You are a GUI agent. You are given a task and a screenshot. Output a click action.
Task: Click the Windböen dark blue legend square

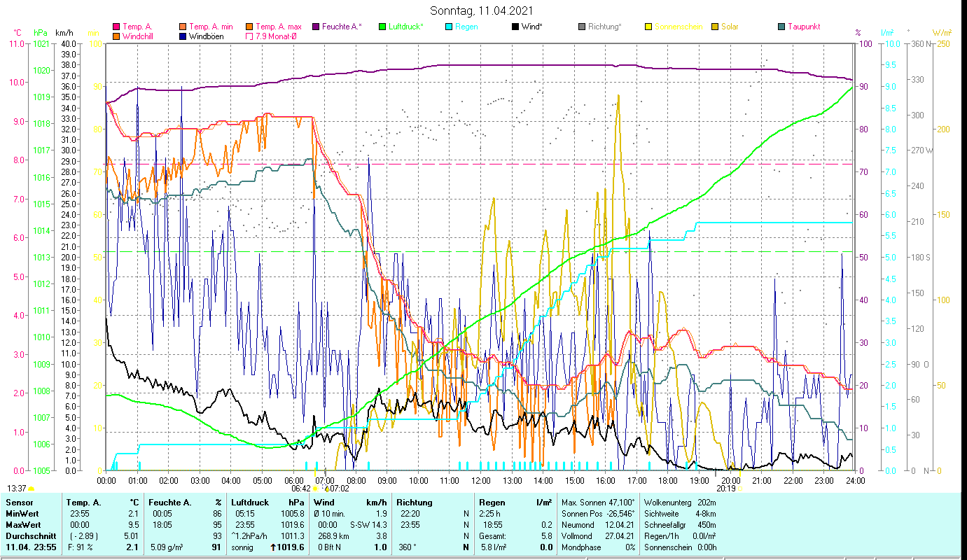[x=182, y=36]
